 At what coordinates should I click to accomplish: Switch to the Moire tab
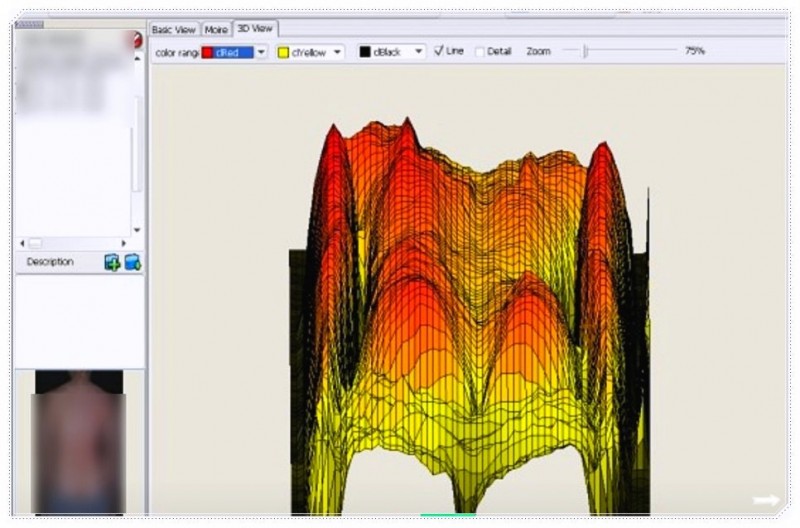pos(216,30)
